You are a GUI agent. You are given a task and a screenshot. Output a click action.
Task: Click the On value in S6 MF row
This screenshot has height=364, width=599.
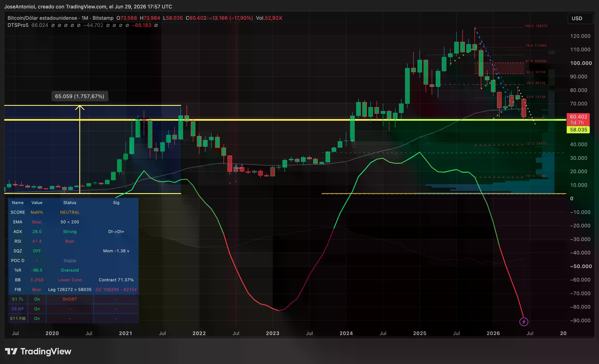[37, 309]
